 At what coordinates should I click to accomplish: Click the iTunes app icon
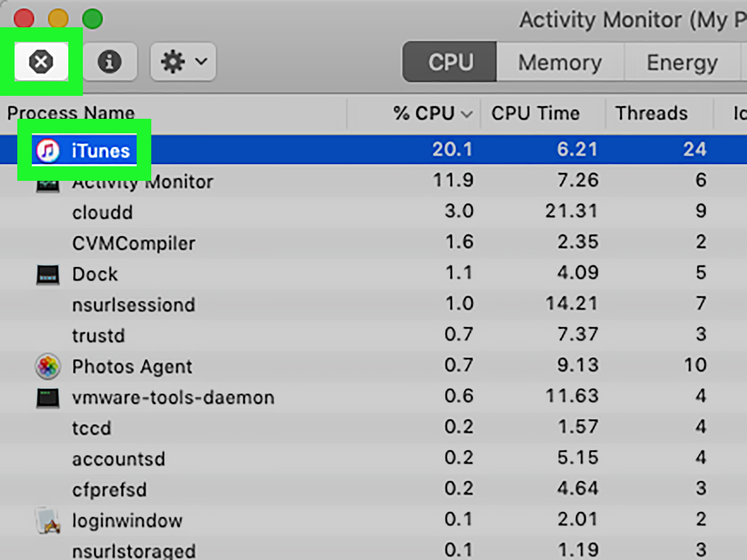[x=48, y=150]
